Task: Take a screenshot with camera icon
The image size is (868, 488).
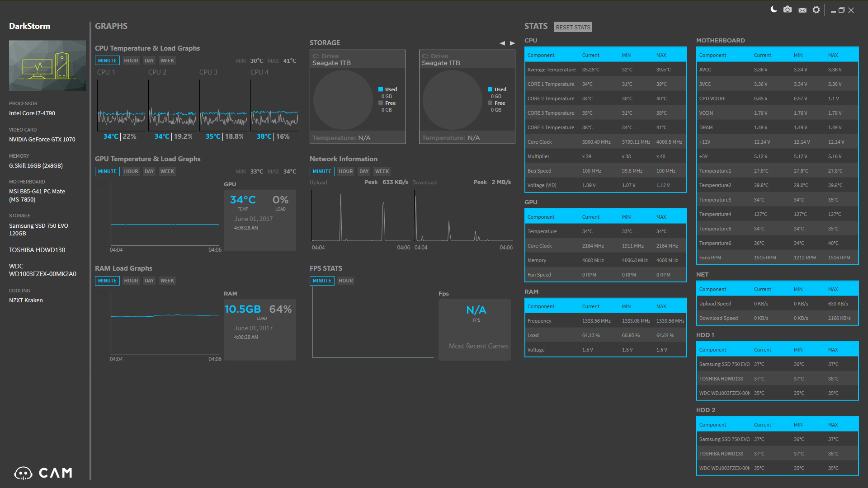Action: 788,9
